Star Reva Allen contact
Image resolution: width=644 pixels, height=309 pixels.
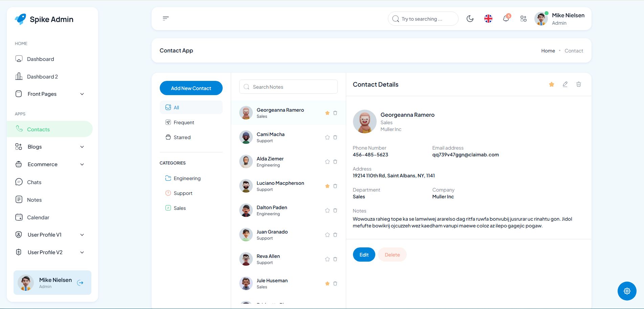tap(327, 259)
